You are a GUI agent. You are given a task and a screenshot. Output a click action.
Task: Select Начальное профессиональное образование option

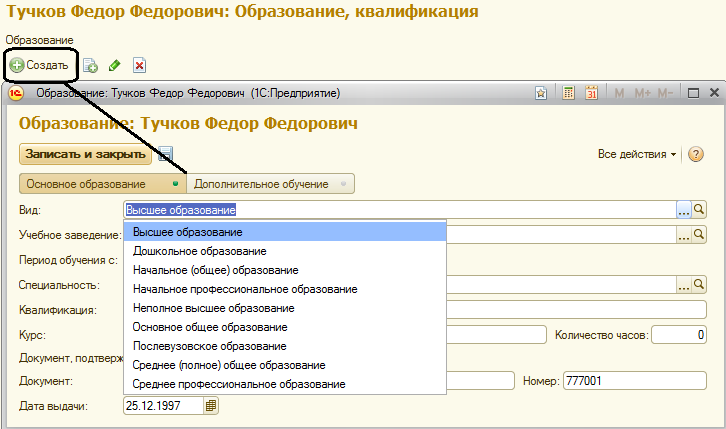(x=285, y=289)
